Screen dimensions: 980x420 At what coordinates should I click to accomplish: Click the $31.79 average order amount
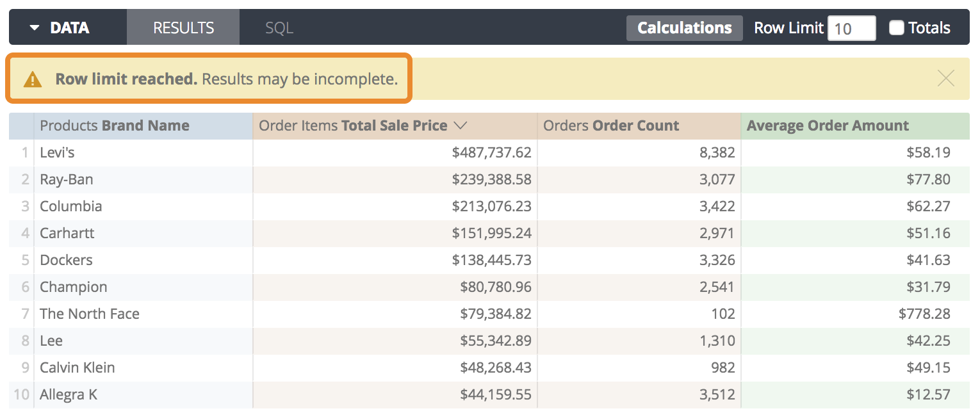928,287
